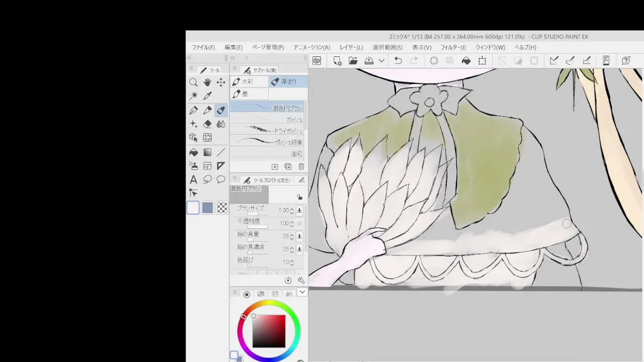Image resolution: width=644 pixels, height=362 pixels.
Task: Open the レイヤー(L) menu
Action: click(x=351, y=47)
